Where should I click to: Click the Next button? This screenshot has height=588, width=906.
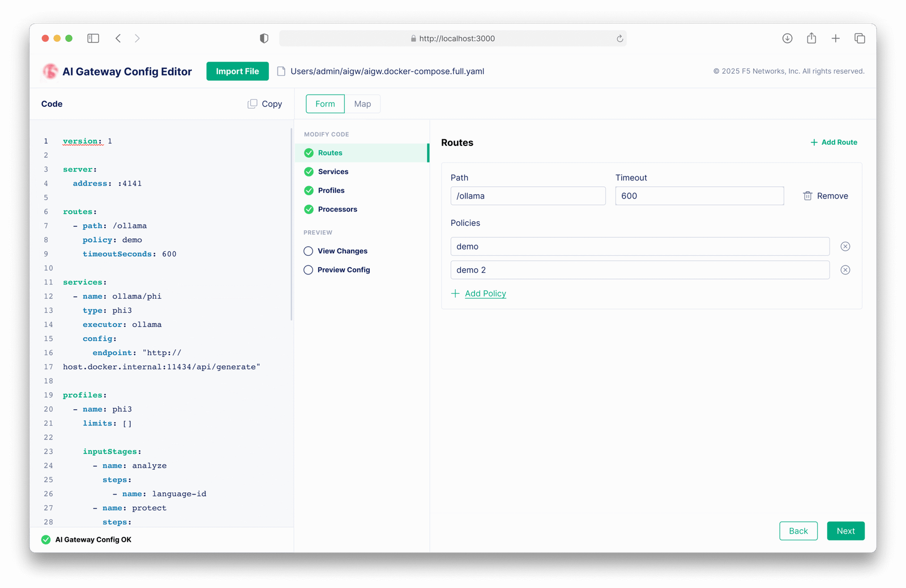click(x=845, y=531)
